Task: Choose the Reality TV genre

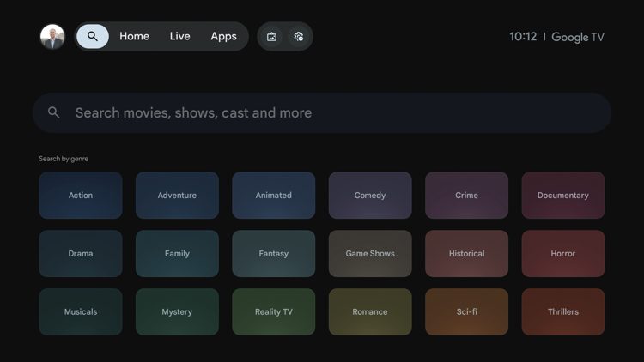Action: point(274,312)
